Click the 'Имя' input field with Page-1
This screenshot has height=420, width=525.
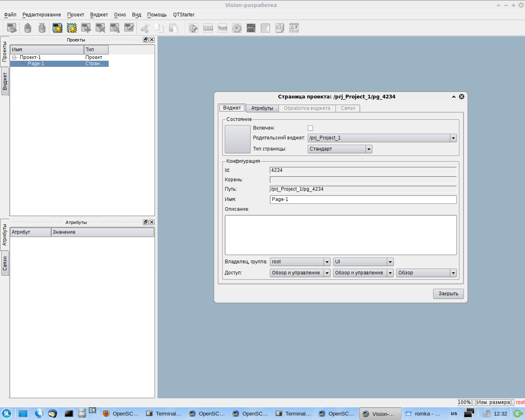point(363,199)
